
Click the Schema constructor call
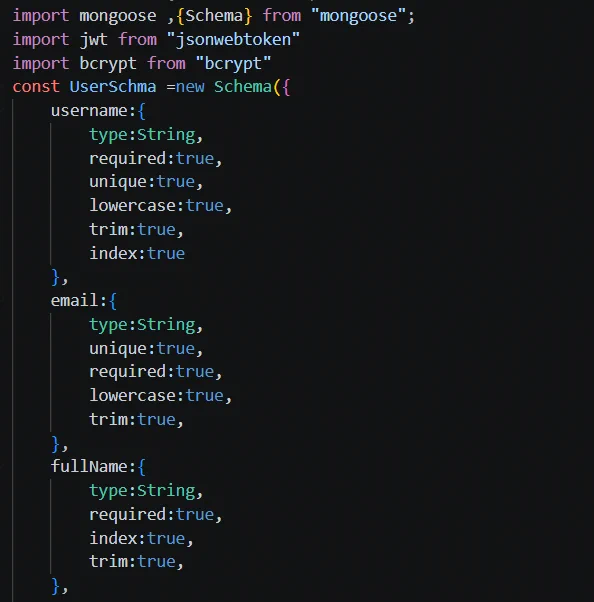point(243,87)
